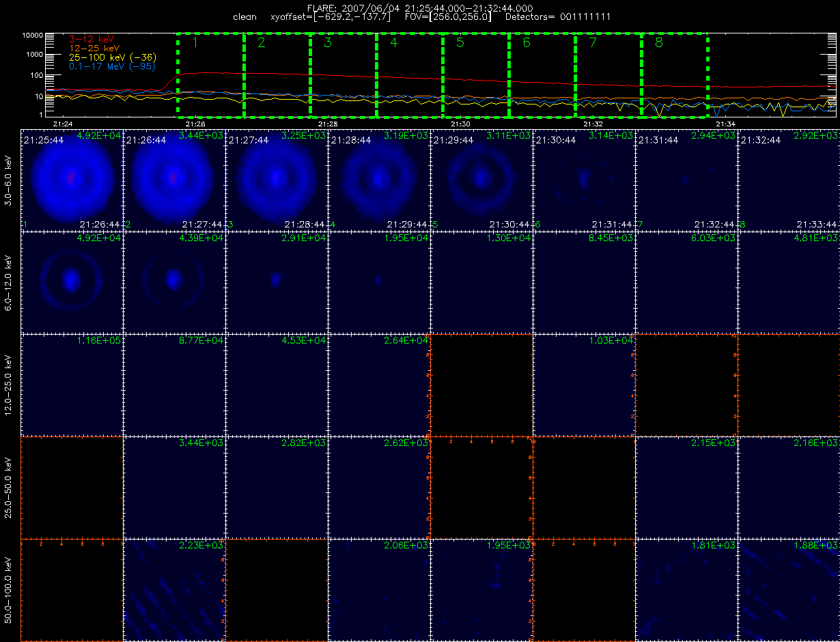Open the 6-12 keV image with peak 2.91E+04
840x642 pixels.
click(x=277, y=282)
